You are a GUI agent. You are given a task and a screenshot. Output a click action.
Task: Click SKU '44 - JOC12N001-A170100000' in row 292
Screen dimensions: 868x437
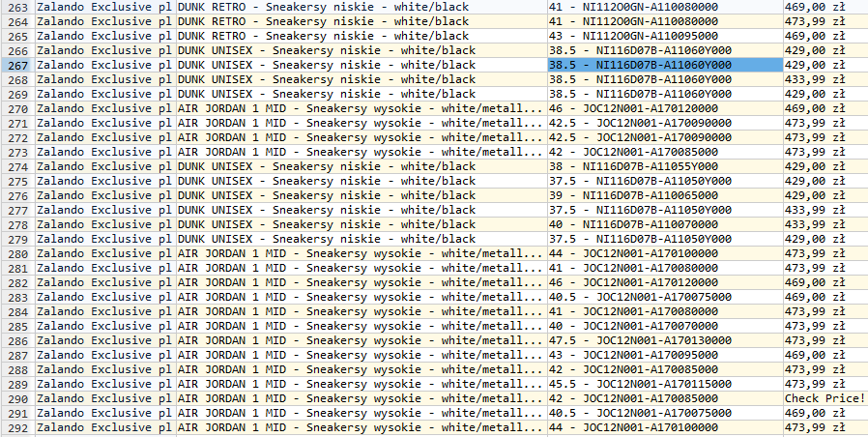click(665, 427)
